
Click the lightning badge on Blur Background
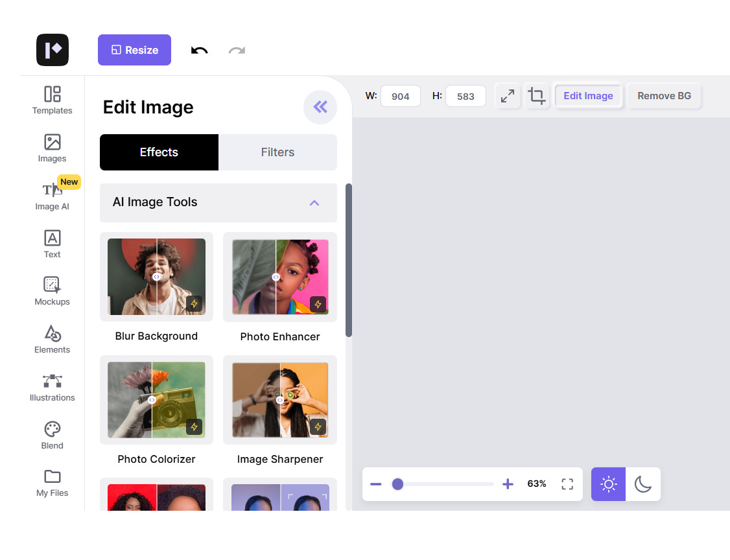coord(194,304)
